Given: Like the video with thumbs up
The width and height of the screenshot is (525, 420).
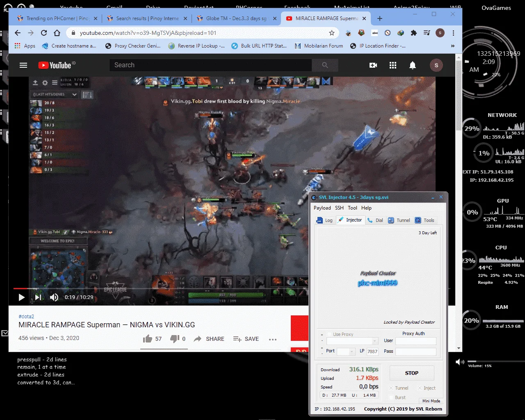Looking at the screenshot, I should (x=152, y=339).
